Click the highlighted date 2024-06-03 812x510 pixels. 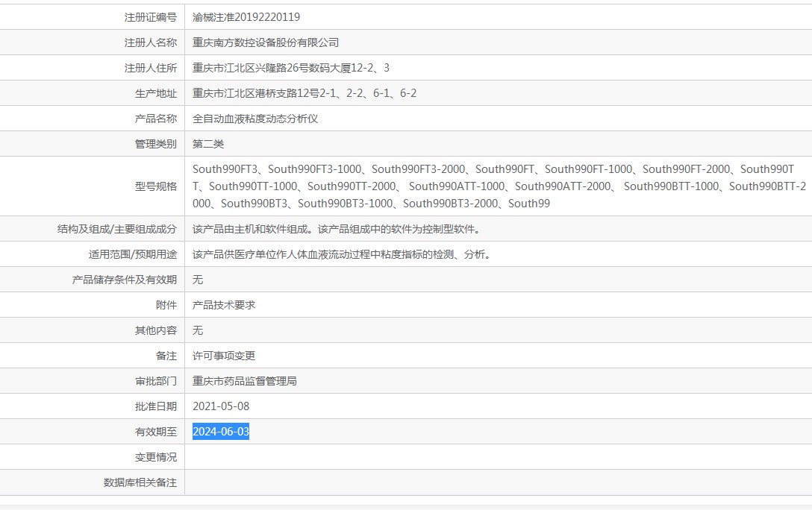[x=221, y=432]
